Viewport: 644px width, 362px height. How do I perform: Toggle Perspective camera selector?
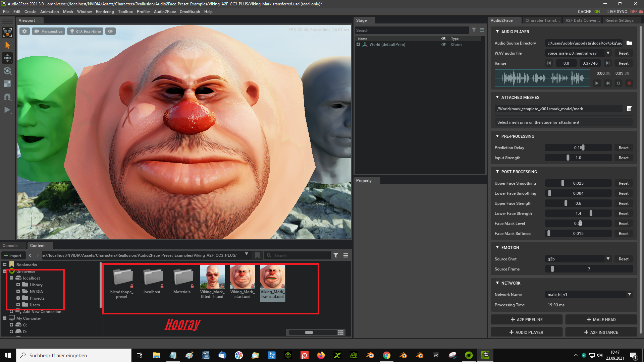(48, 31)
